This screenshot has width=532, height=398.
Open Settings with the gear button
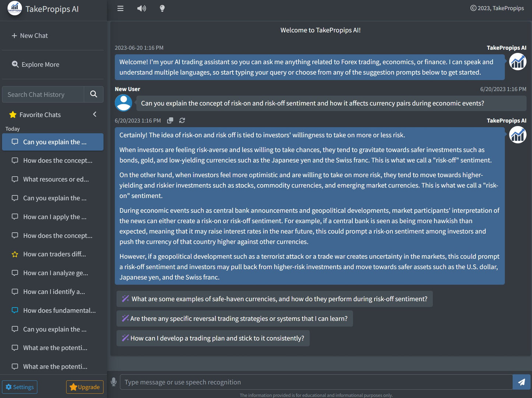pyautogui.click(x=20, y=387)
